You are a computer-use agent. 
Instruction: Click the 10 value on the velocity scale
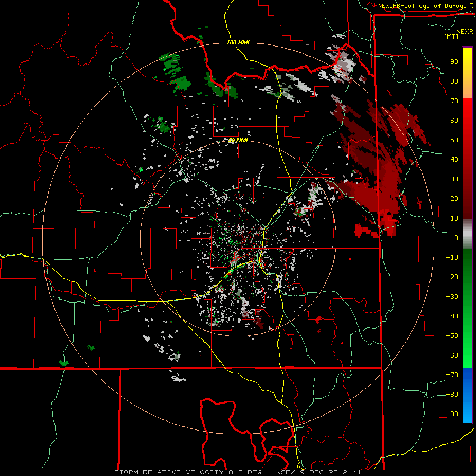click(454, 218)
